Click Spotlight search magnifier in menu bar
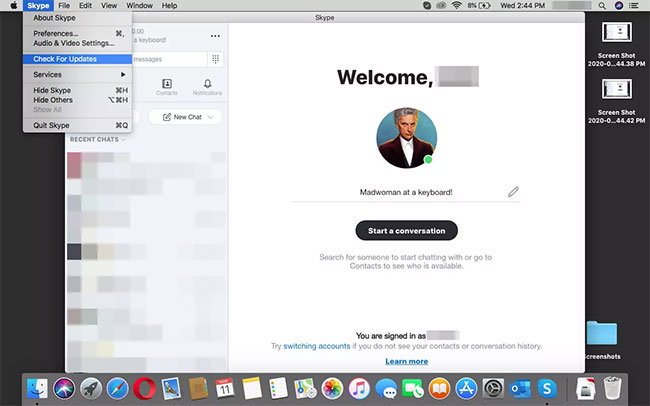 [602, 6]
